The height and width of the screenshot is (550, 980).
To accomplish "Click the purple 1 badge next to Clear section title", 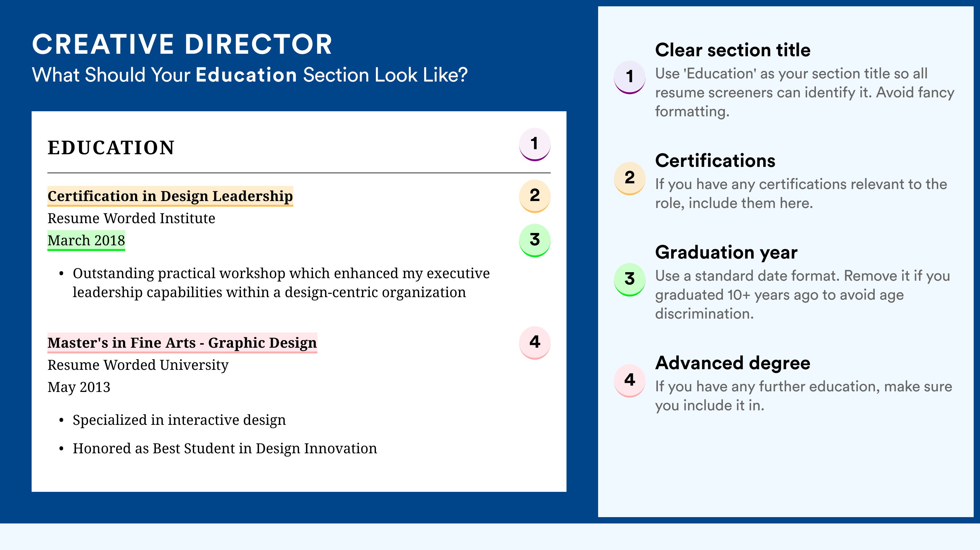I will 629,76.
